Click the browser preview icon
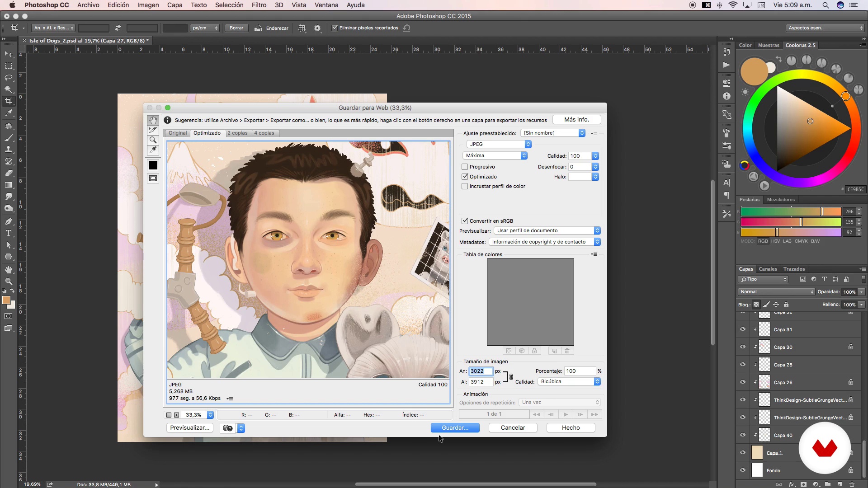 pos(228,428)
